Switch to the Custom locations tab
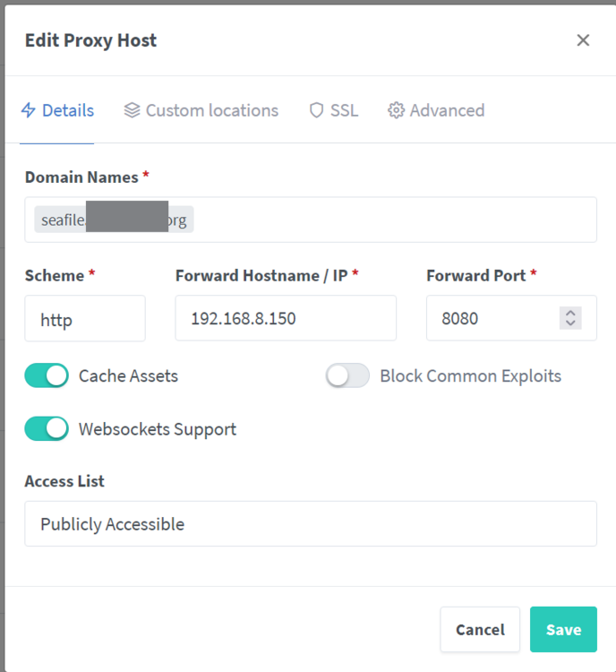The width and height of the screenshot is (616, 672). [x=201, y=110]
